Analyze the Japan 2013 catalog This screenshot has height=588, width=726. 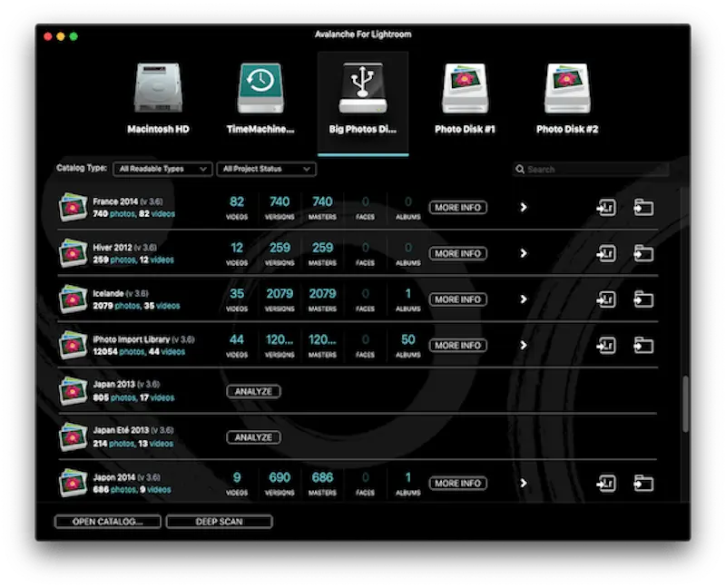[253, 391]
